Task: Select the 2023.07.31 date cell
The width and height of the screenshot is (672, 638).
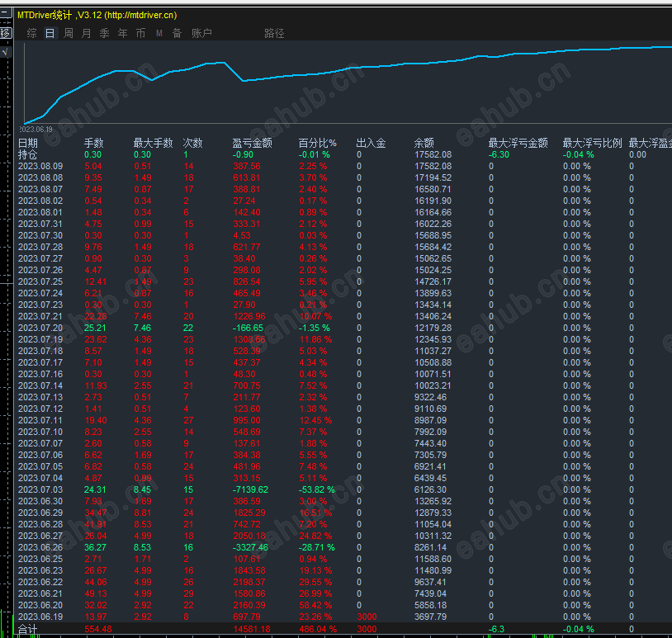Action: [40, 224]
